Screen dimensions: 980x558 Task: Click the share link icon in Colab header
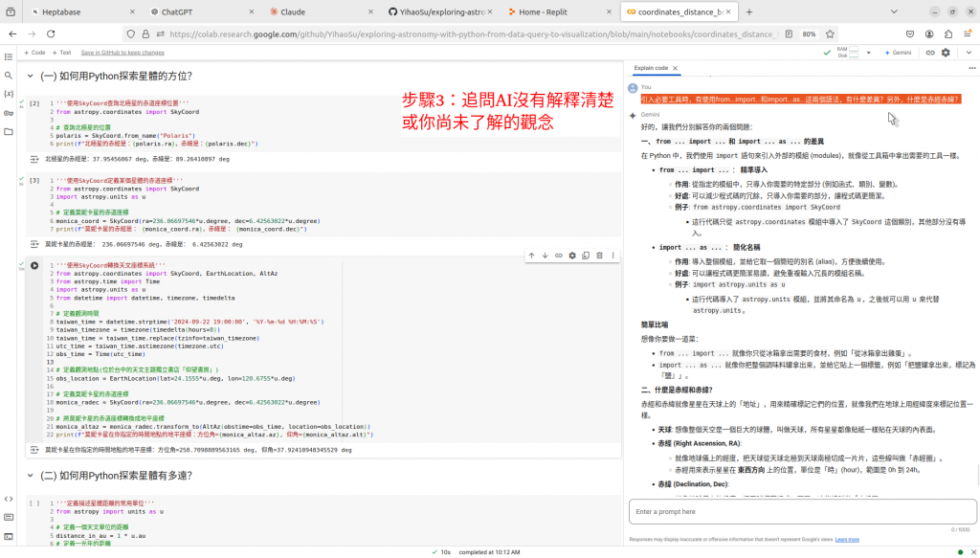click(x=930, y=53)
